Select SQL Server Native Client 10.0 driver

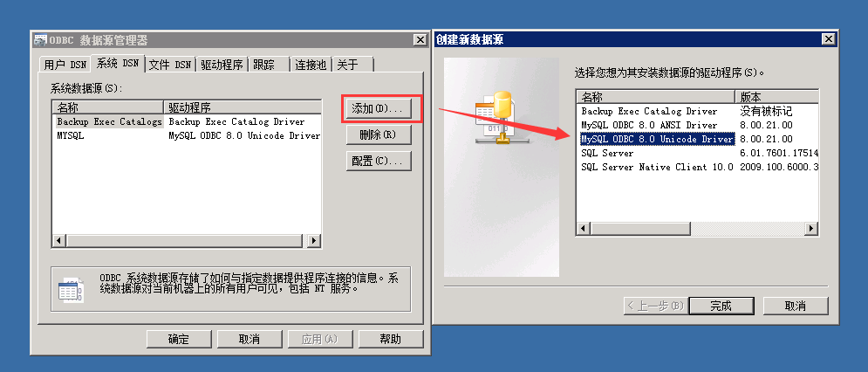(657, 167)
